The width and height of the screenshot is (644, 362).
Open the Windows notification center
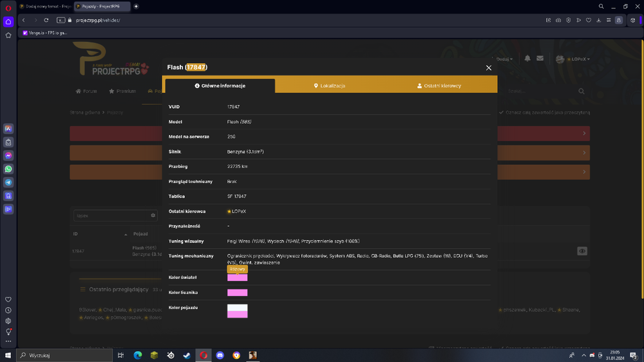(x=634, y=356)
